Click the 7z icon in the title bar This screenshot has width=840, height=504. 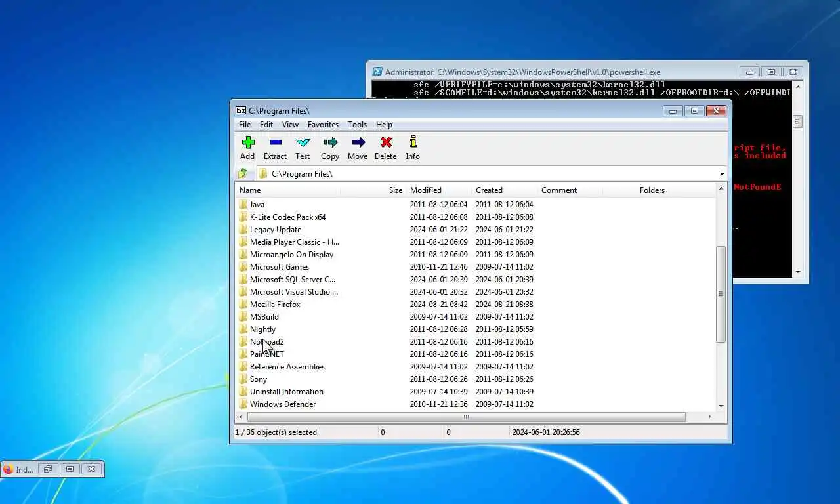[x=241, y=110]
